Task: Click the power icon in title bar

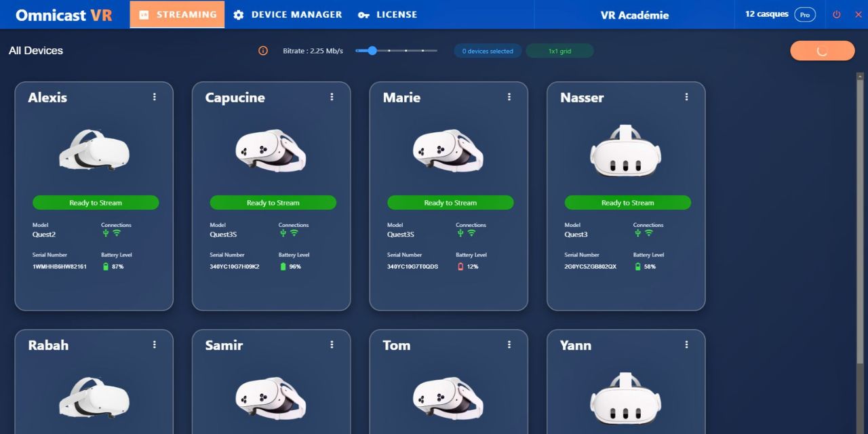Action: [x=836, y=14]
